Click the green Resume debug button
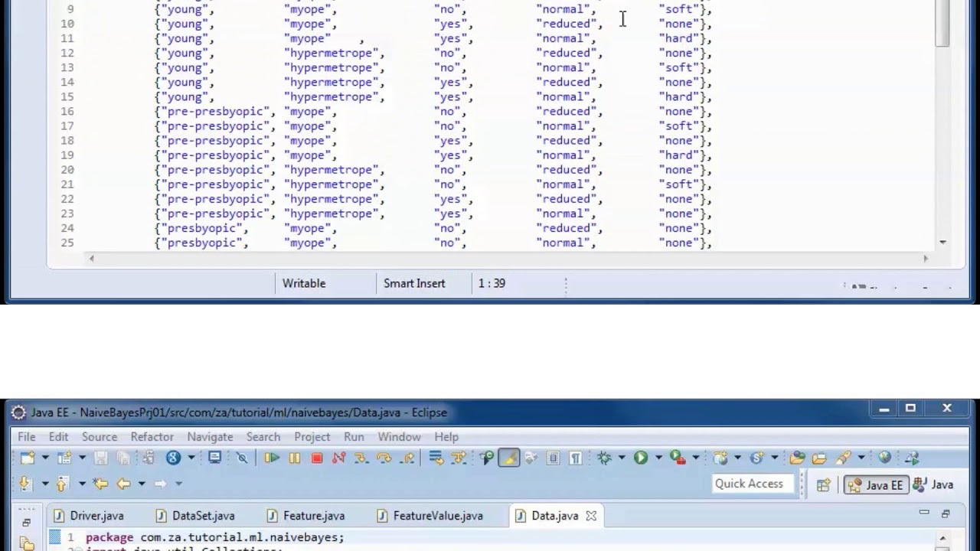 [x=272, y=458]
